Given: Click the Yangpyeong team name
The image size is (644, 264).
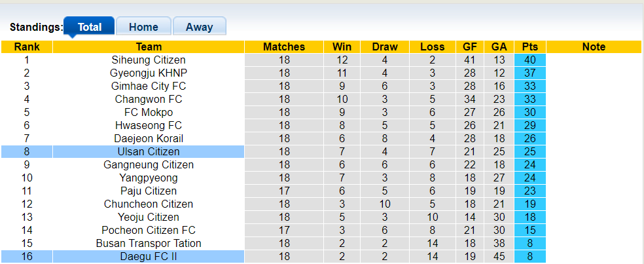Looking at the screenshot, I should coord(149,178).
